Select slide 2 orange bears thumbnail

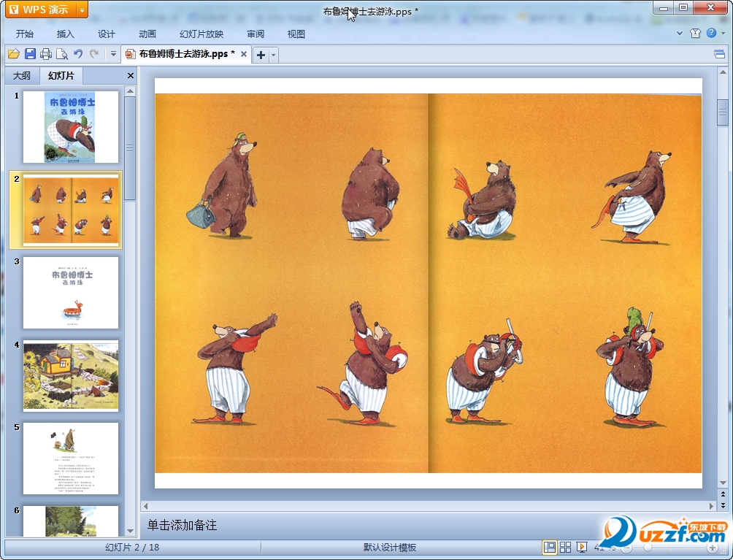(71, 210)
